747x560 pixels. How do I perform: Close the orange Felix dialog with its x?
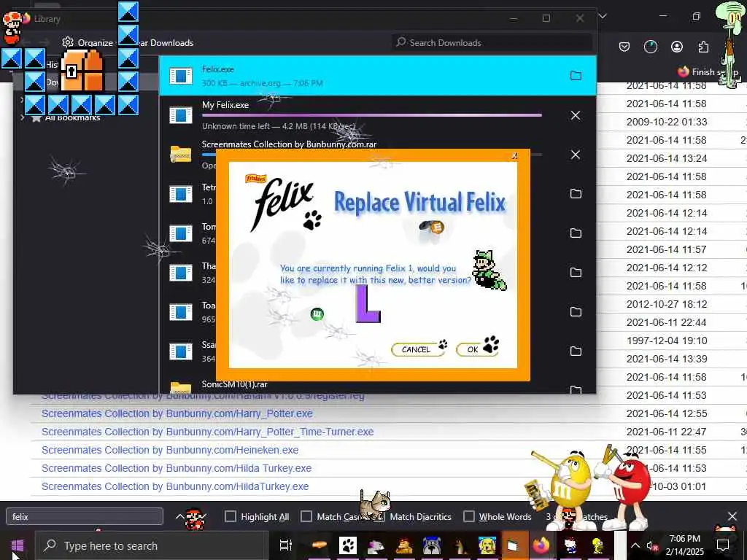click(x=514, y=155)
